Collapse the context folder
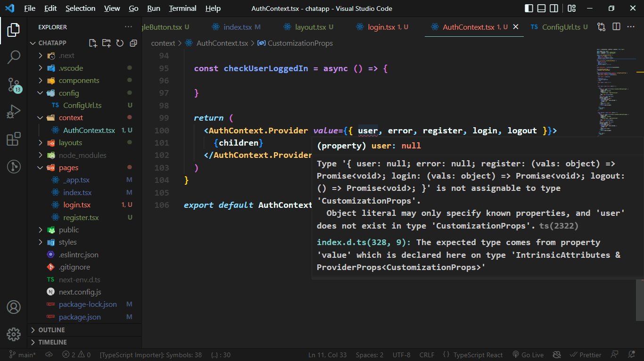 41,118
